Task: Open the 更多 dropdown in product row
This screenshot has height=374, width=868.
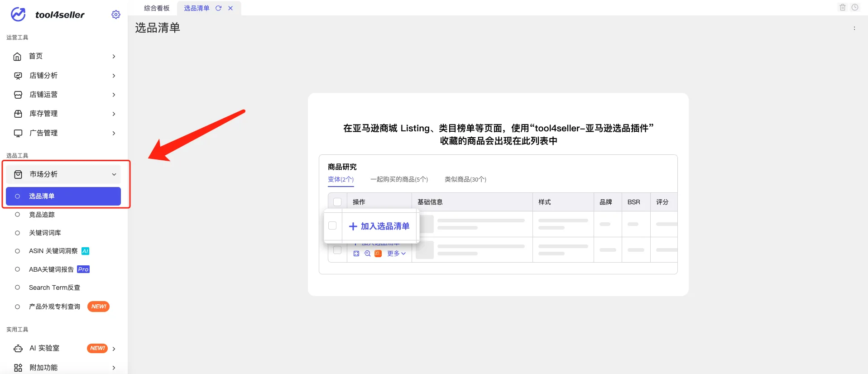Action: (x=396, y=254)
